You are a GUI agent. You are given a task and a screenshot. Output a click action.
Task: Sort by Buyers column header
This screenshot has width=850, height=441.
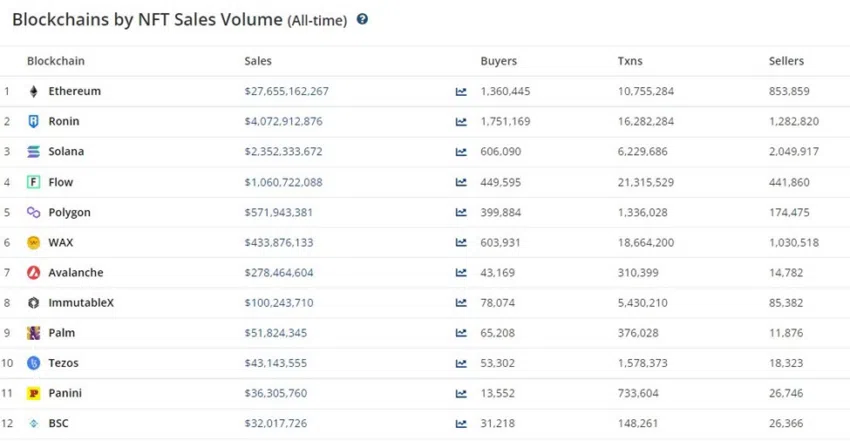(x=499, y=61)
